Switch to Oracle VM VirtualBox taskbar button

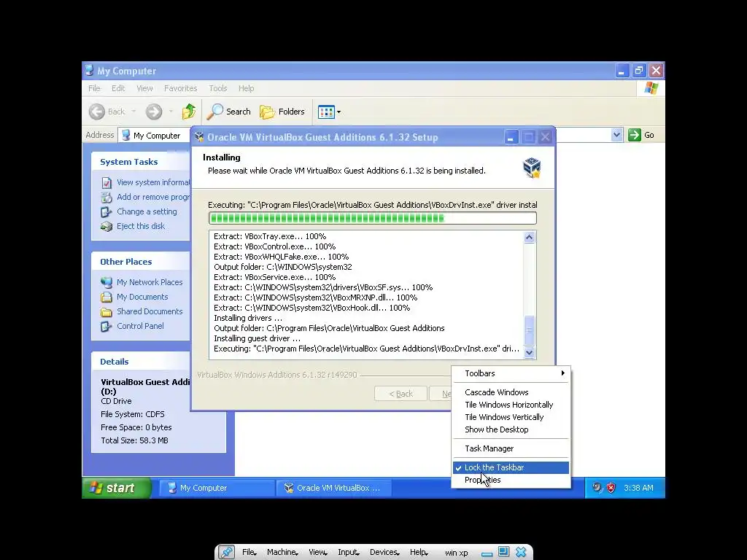pyautogui.click(x=334, y=488)
